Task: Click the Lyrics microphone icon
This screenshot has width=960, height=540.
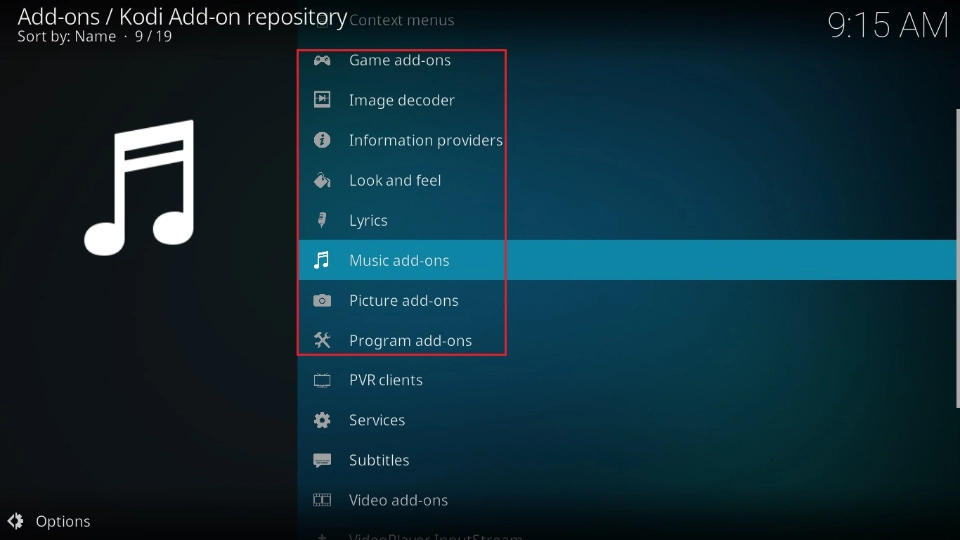Action: (322, 220)
